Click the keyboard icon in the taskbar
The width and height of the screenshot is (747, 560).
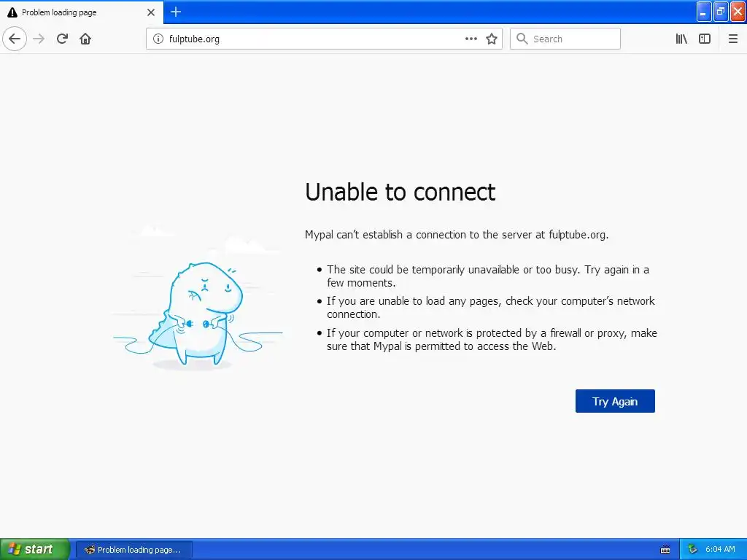(665, 550)
